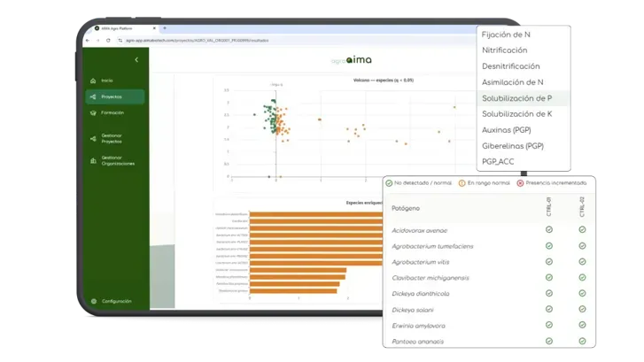Click the agro aima logo
The width and height of the screenshot is (644, 362).
click(x=352, y=60)
